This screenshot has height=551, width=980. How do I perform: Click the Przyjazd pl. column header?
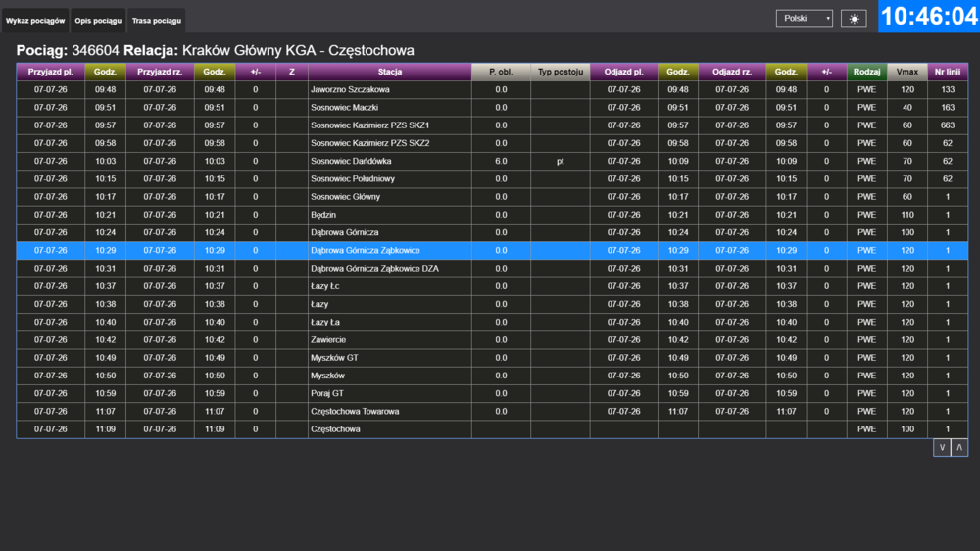(x=51, y=72)
